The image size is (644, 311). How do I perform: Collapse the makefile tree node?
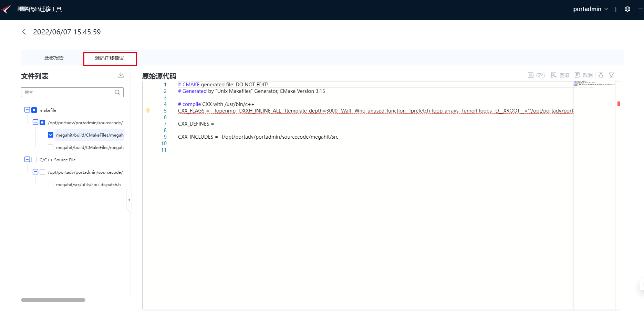tap(27, 110)
